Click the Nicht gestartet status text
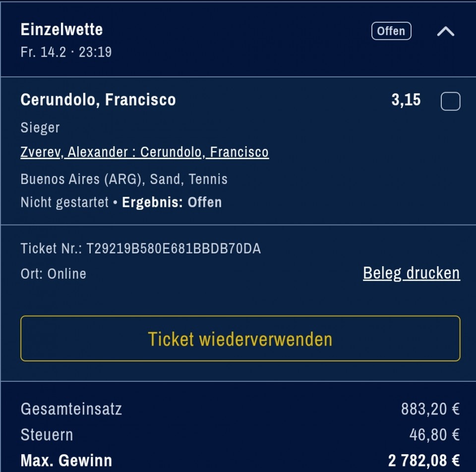The image size is (476, 472). pos(64,202)
